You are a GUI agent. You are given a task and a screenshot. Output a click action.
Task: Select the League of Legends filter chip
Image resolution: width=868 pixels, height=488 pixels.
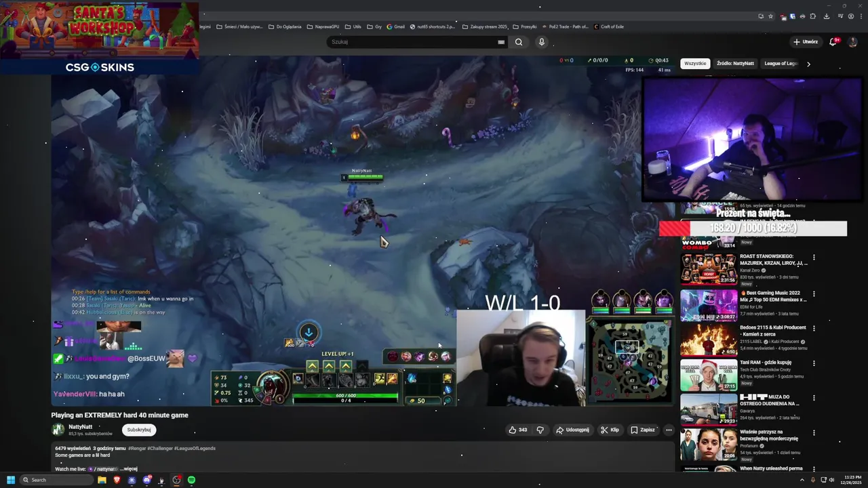[x=781, y=64]
